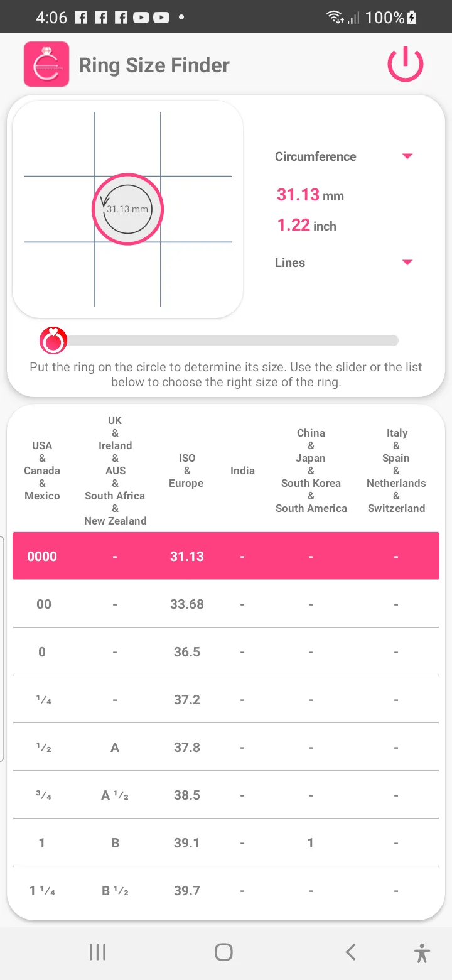
Task: Select the A ½ UK size row
Action: click(226, 795)
